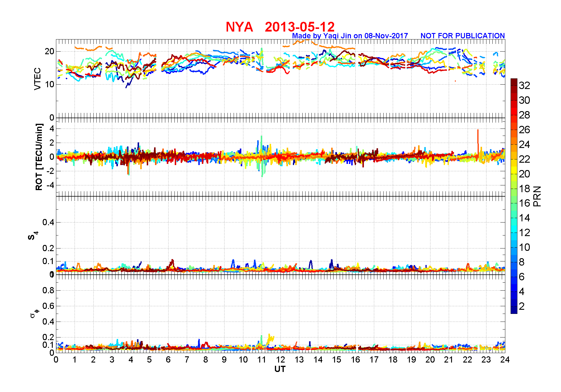
Task: Select the "-2" tick on the ROT axis
Action: point(50,171)
